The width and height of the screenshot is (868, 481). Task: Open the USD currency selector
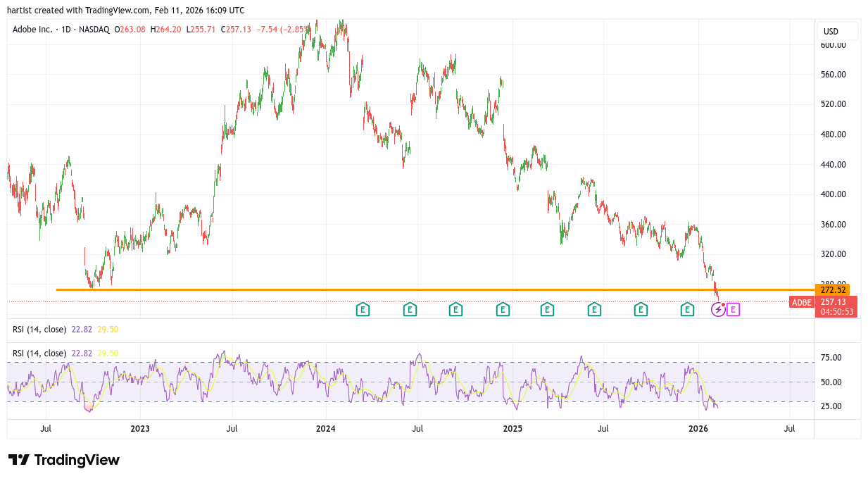837,32
